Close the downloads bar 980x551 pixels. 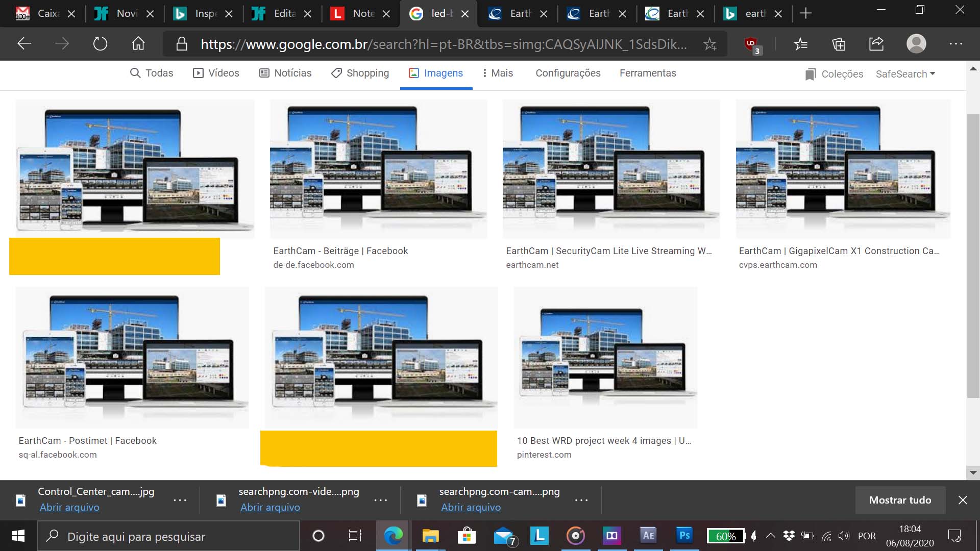tap(963, 500)
